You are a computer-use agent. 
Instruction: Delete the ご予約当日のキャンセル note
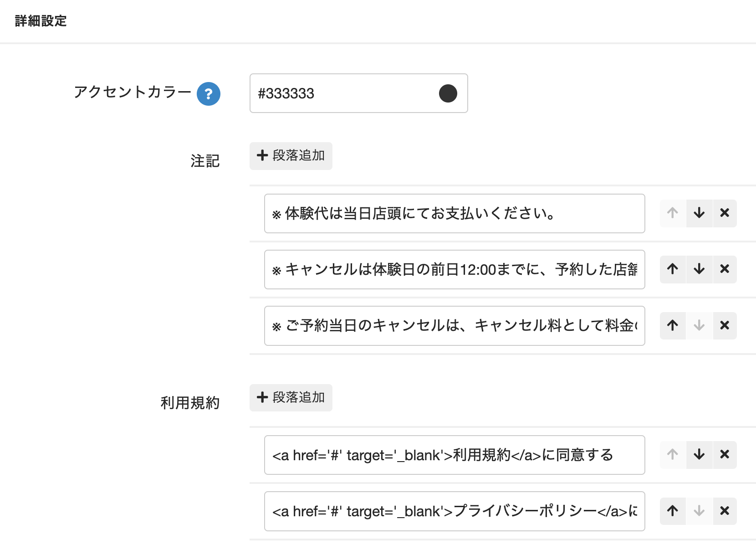[x=725, y=326]
